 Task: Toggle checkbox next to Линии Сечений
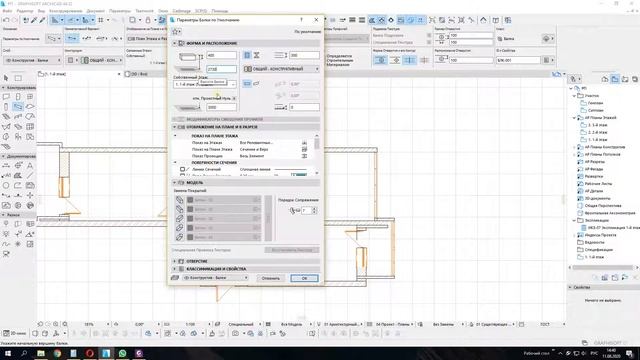[182, 169]
